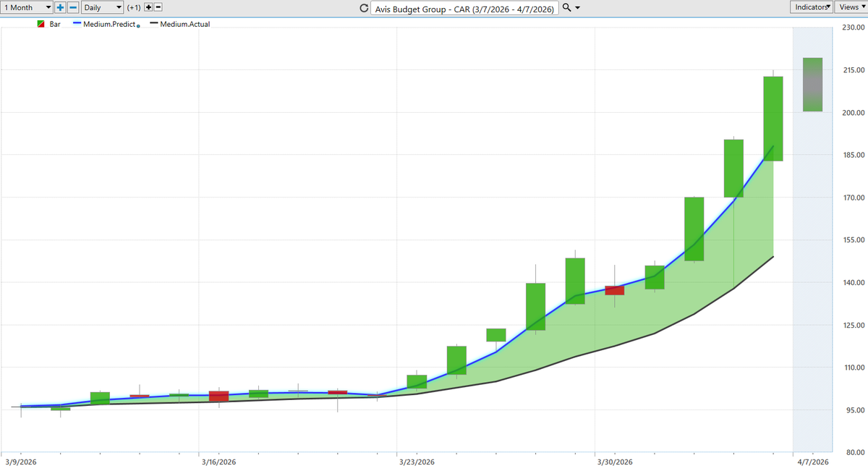Click the small dot after Medium.Predict
Viewport: 868px width, 471px height.
138,26
